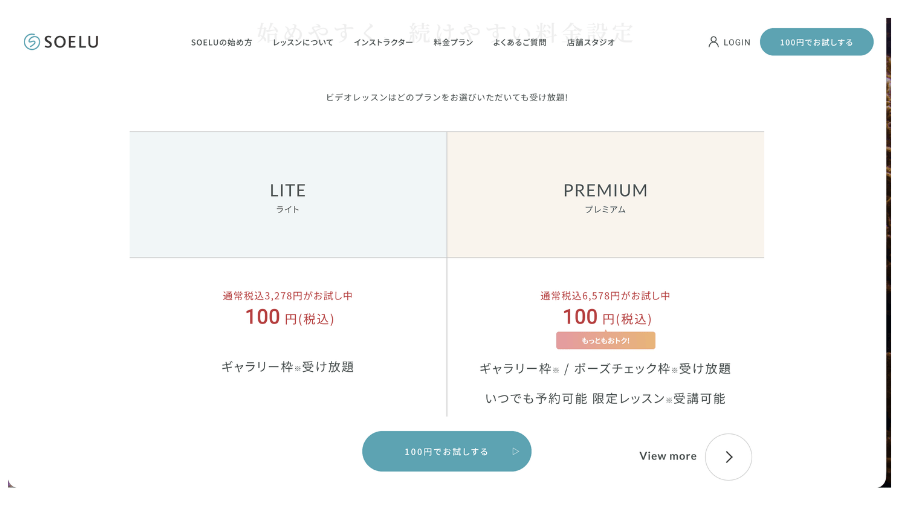Click the user profile icon beside LOGIN
The image size is (900, 506).
(713, 42)
